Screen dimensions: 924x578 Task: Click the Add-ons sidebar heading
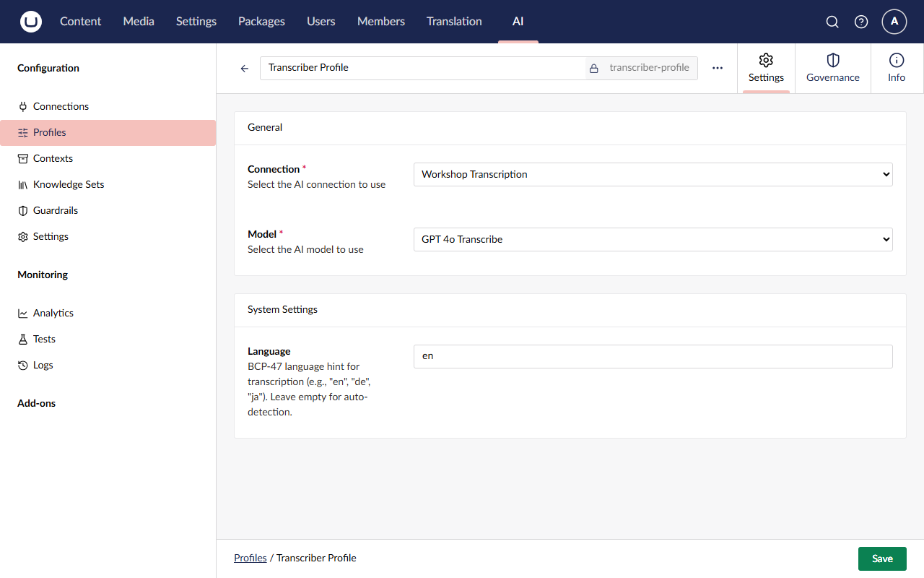click(x=36, y=403)
